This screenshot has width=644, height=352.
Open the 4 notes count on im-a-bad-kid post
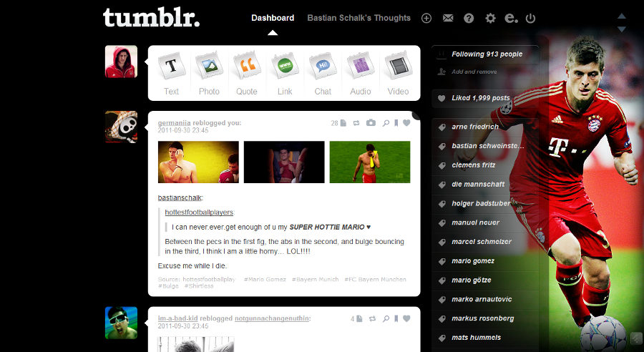tap(356, 318)
